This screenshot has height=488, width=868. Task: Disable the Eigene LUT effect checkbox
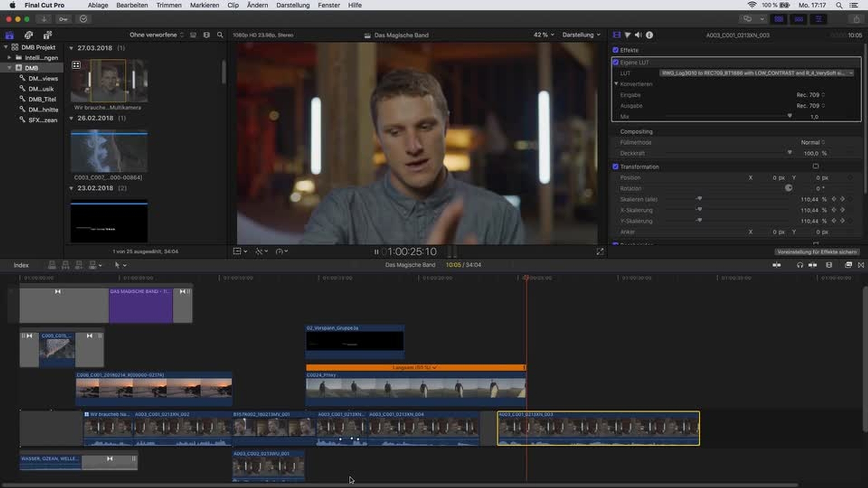616,62
